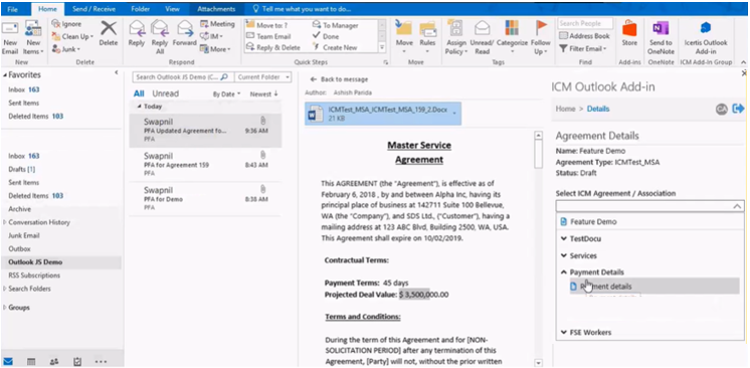Screen dimensions: 750x368
Task: Click the Follow Up flag icon
Action: click(x=541, y=28)
